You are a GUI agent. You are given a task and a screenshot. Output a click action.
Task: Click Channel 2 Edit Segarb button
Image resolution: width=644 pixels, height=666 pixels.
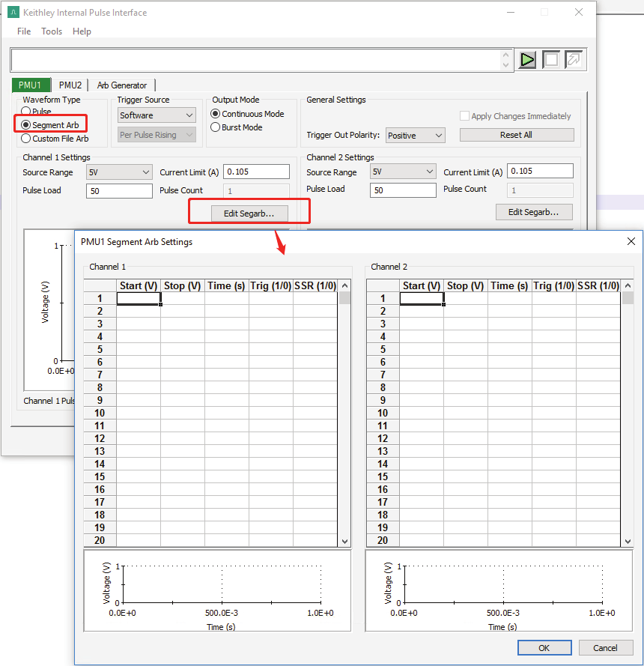point(534,212)
